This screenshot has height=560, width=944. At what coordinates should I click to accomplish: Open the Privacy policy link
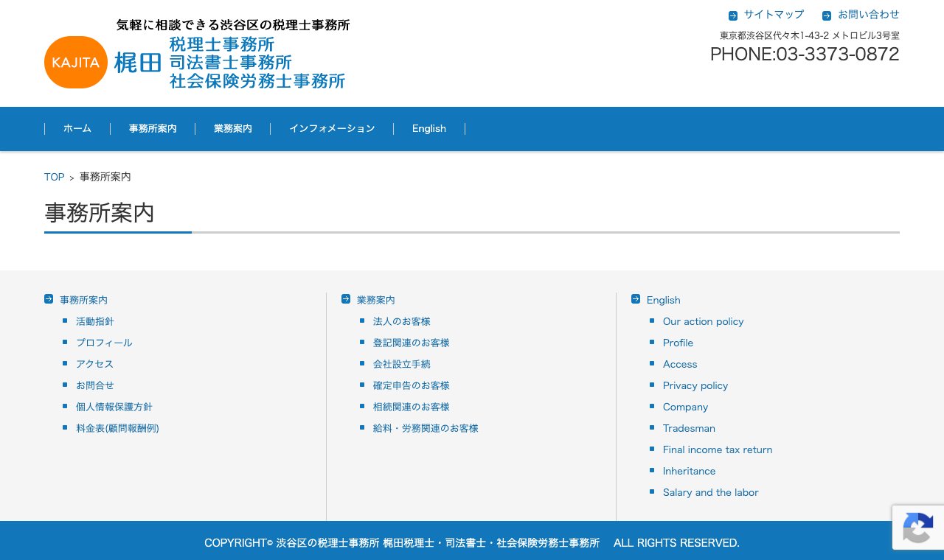[x=695, y=385]
